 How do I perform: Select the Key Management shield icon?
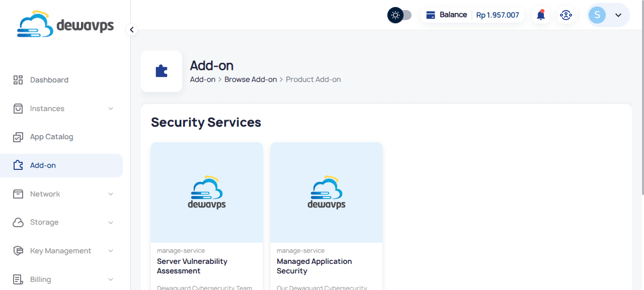coord(18,250)
